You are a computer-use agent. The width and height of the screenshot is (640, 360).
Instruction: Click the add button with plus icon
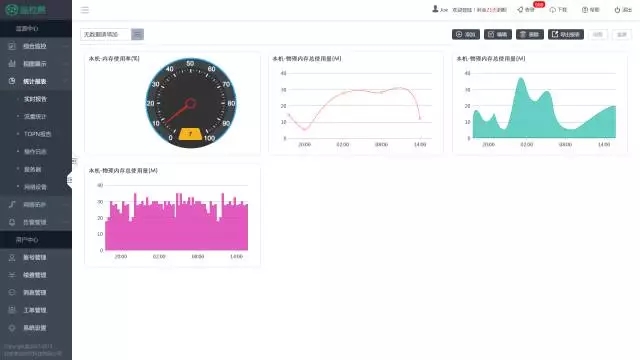click(x=466, y=34)
